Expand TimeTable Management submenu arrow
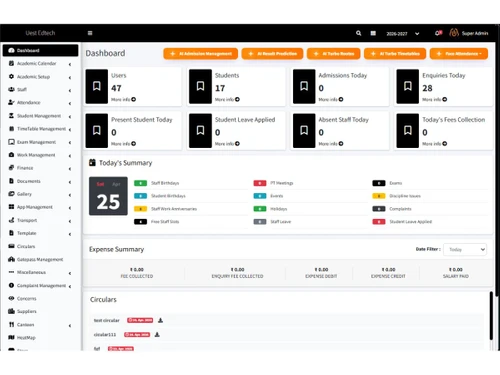The image size is (500, 375). tap(70, 129)
